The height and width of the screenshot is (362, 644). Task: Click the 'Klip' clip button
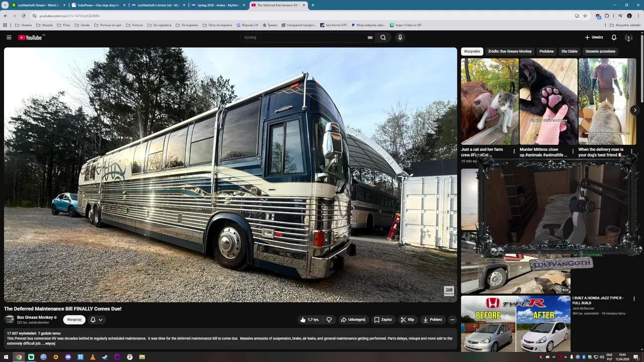[408, 319]
